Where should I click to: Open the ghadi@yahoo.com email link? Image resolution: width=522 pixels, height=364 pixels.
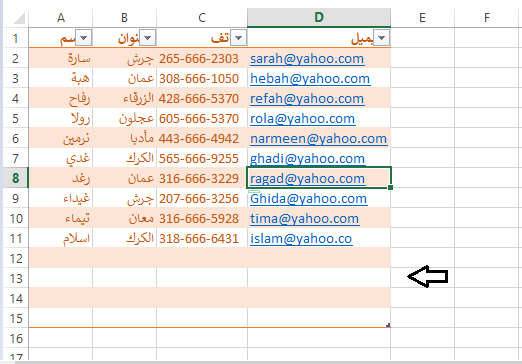click(x=307, y=159)
